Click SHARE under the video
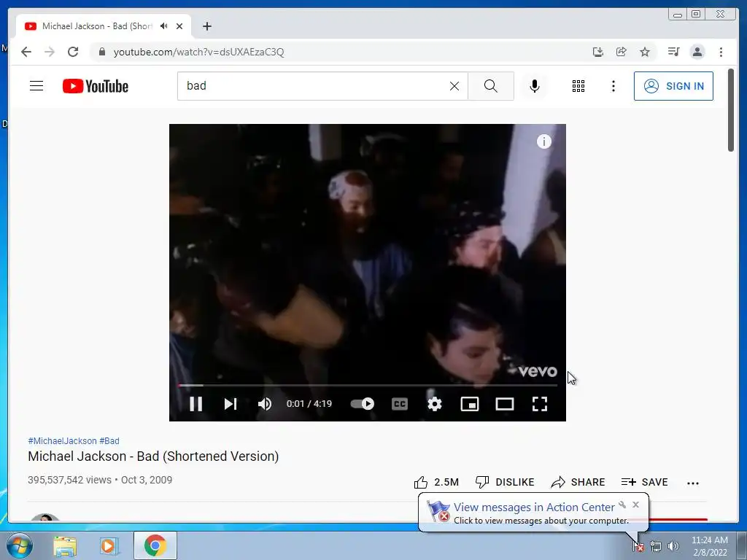Screen dimensions: 747x560 578,483
